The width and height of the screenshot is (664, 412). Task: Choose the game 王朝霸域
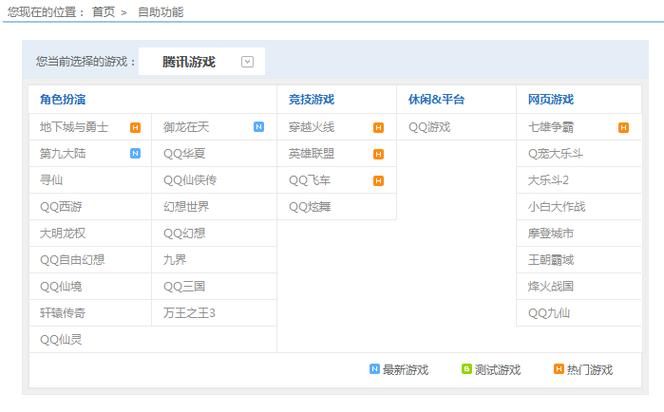(551, 260)
